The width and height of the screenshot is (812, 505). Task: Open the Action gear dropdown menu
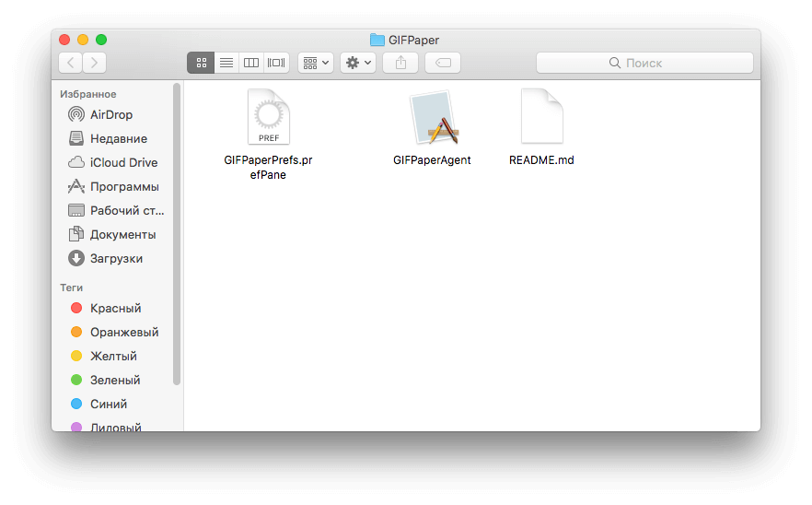[x=357, y=63]
